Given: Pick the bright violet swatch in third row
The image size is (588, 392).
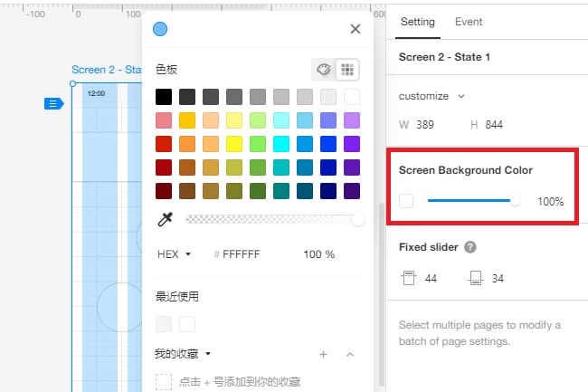Looking at the screenshot, I should (352, 144).
